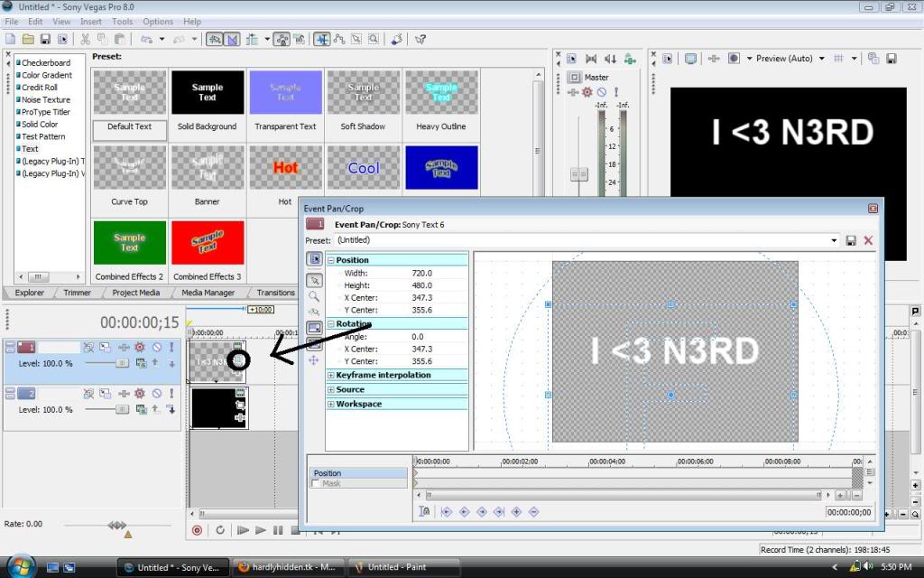
Task: Mute video track 1
Action: tap(157, 348)
